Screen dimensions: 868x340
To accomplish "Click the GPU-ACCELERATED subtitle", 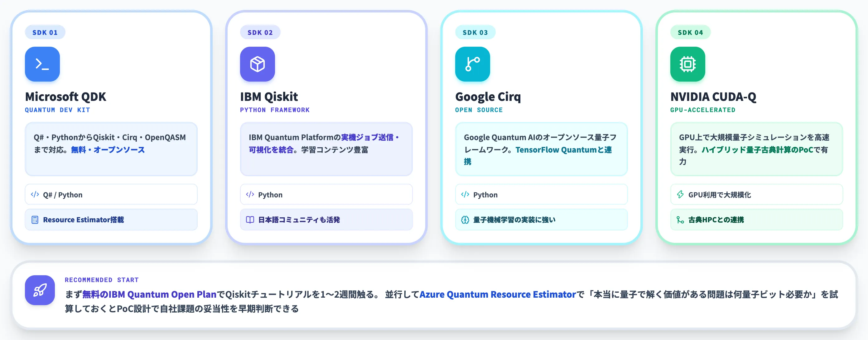I will click(703, 110).
